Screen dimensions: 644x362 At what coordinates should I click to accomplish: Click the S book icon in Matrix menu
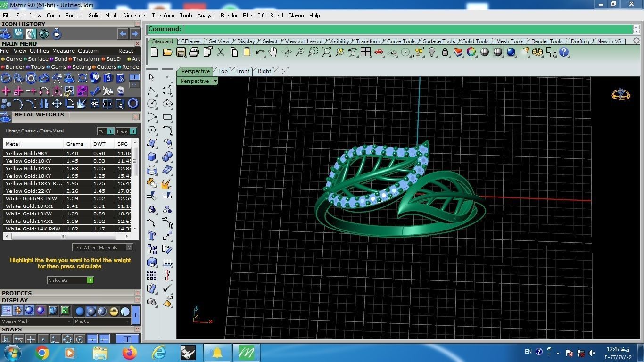click(121, 78)
